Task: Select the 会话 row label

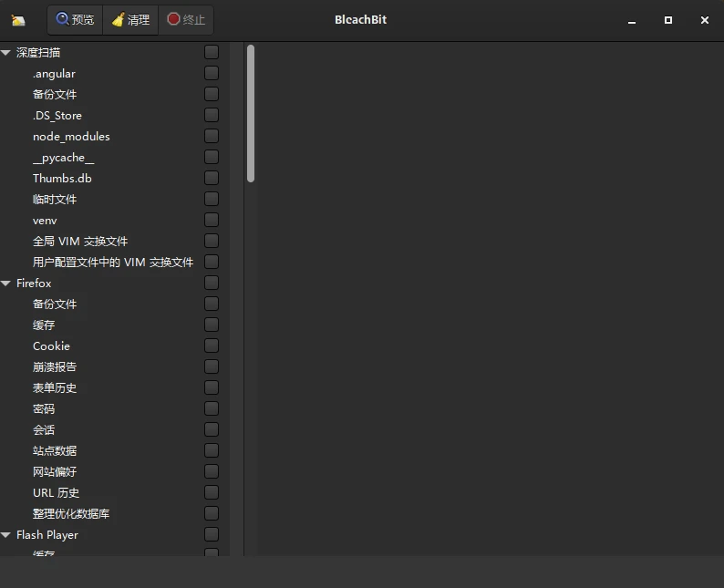Action: coord(44,430)
